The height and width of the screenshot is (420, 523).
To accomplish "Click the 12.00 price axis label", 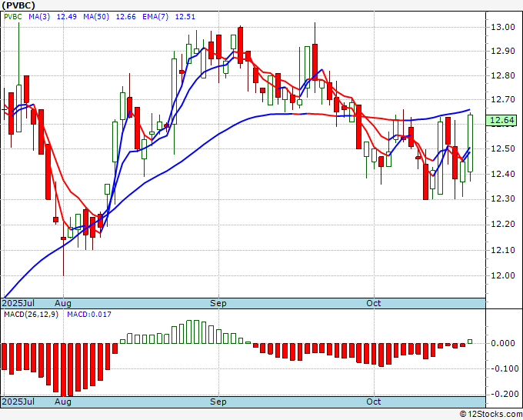I will (x=503, y=275).
